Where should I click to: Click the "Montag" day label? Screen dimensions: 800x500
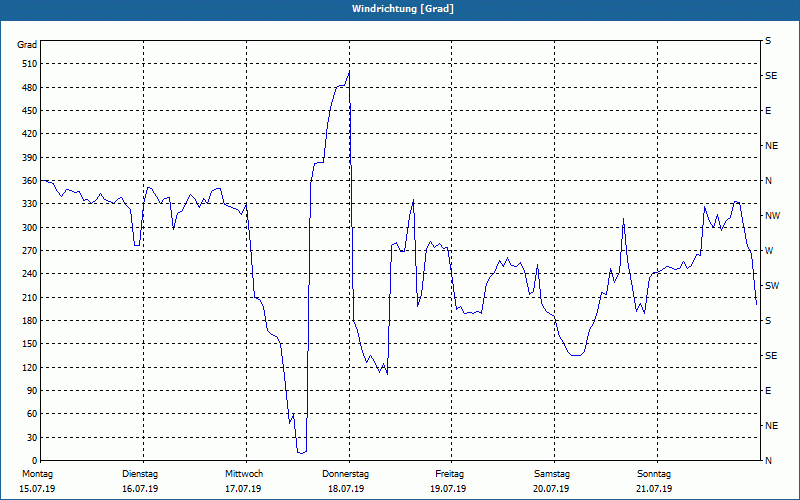pyautogui.click(x=37, y=474)
